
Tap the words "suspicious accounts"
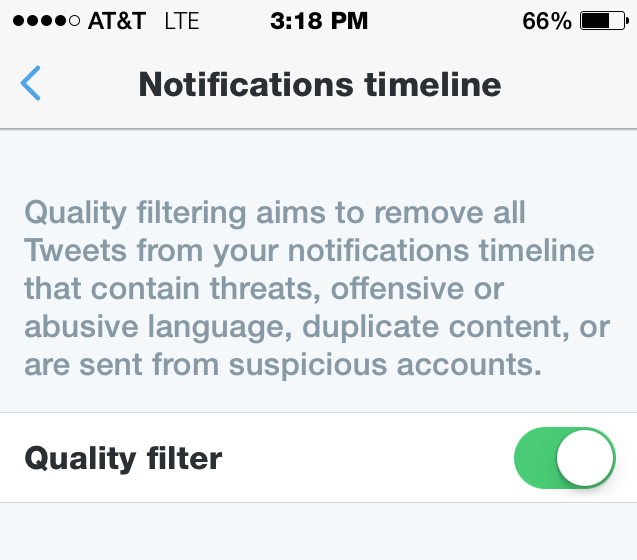point(385,365)
